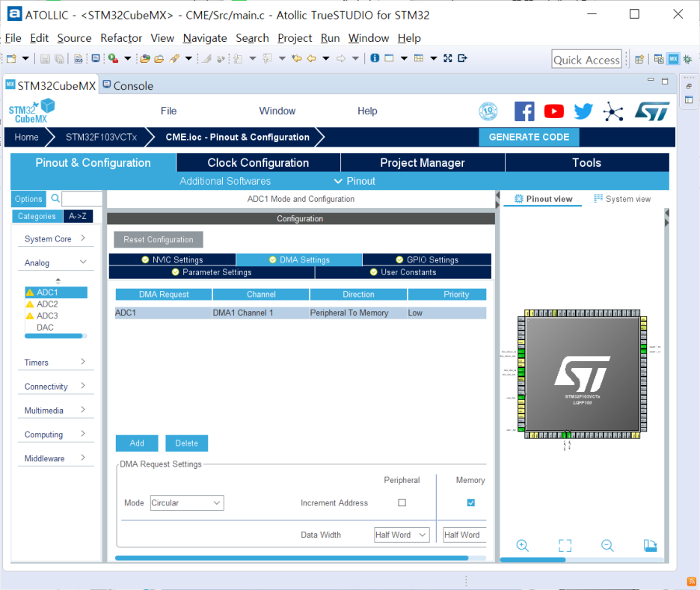Fit the chip pinout to the window

tap(565, 545)
